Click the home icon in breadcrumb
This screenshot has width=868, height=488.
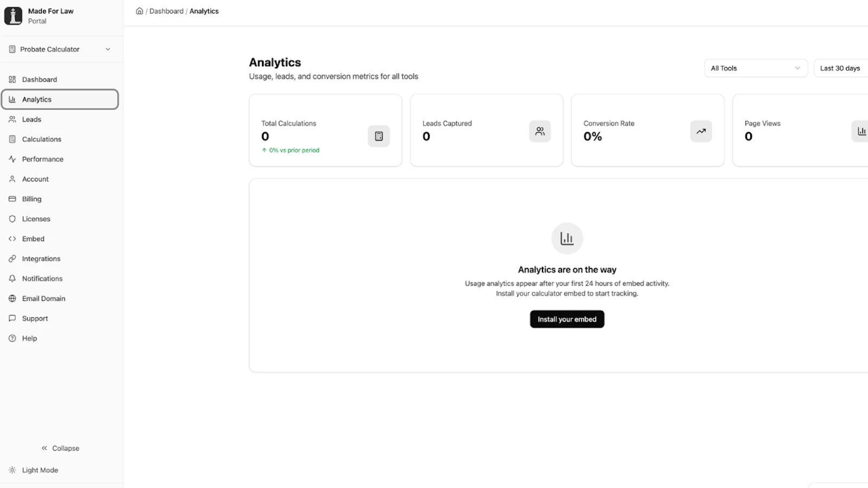click(x=139, y=11)
